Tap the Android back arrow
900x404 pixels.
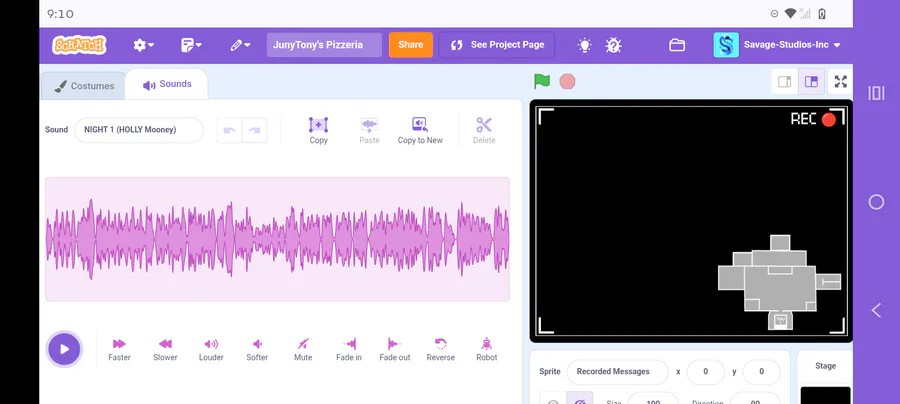876,310
